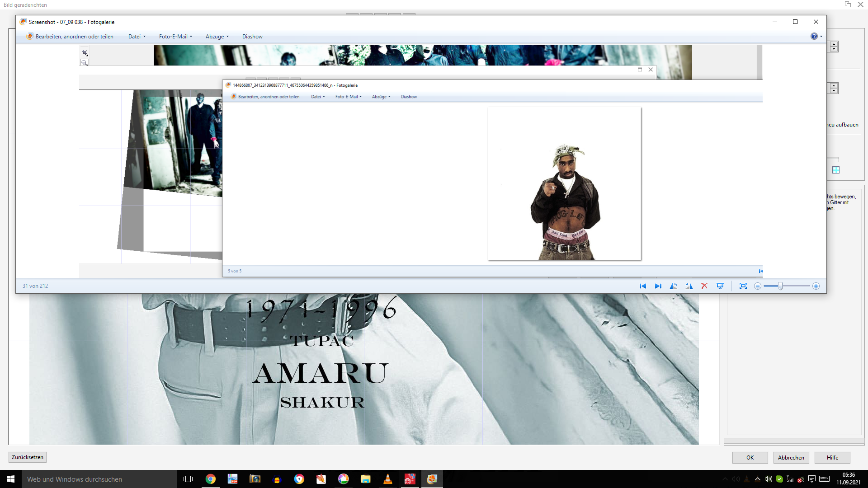The width and height of the screenshot is (868, 488).
Task: Open Google Chrome from the taskbar
Action: point(211,479)
